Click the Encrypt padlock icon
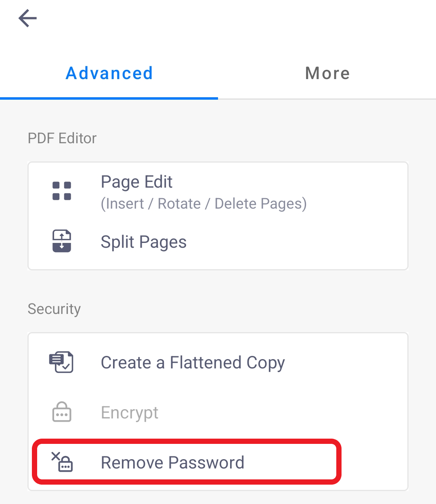 click(61, 412)
